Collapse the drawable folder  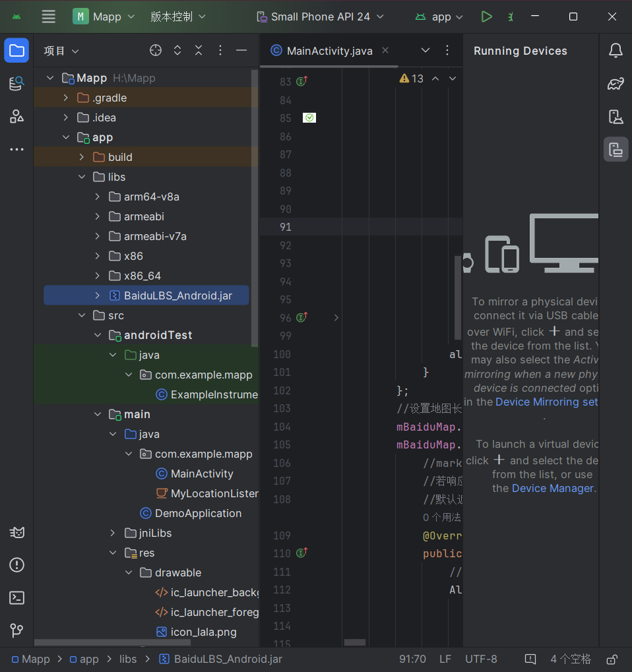coord(129,572)
